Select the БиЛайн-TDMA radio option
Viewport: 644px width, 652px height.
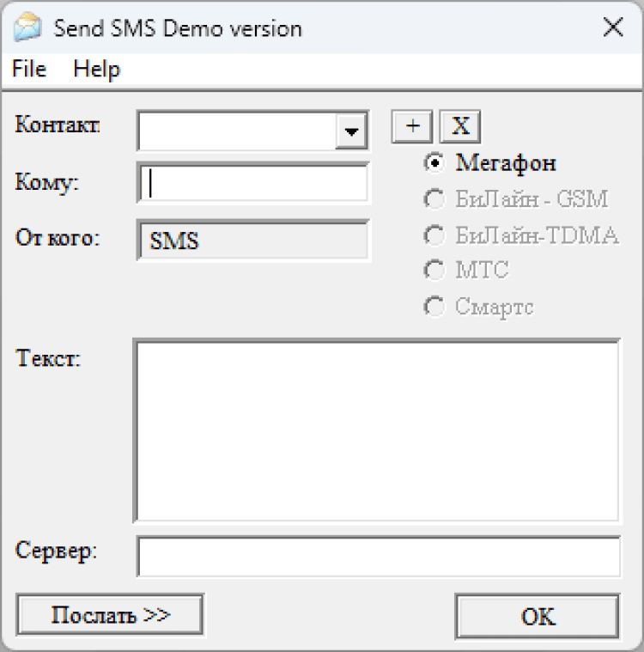[436, 235]
